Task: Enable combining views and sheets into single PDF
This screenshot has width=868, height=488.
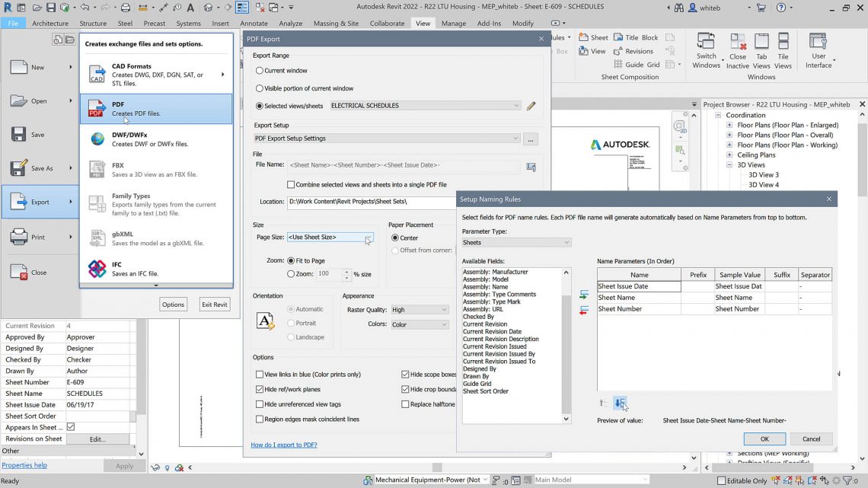Action: coord(290,184)
